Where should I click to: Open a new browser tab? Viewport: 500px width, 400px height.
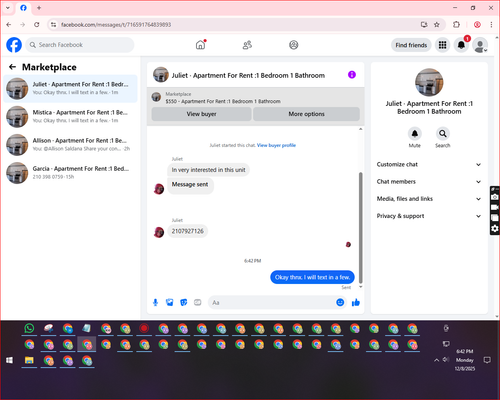[39, 8]
